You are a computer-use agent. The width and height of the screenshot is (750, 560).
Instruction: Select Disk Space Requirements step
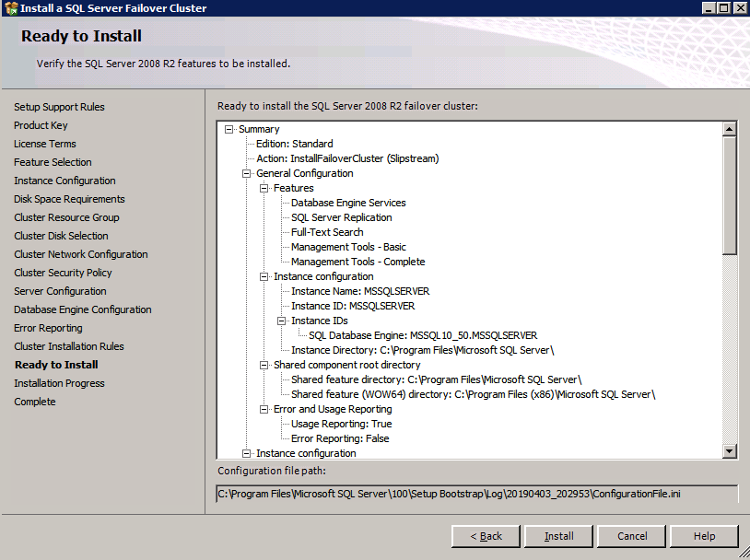coord(69,199)
